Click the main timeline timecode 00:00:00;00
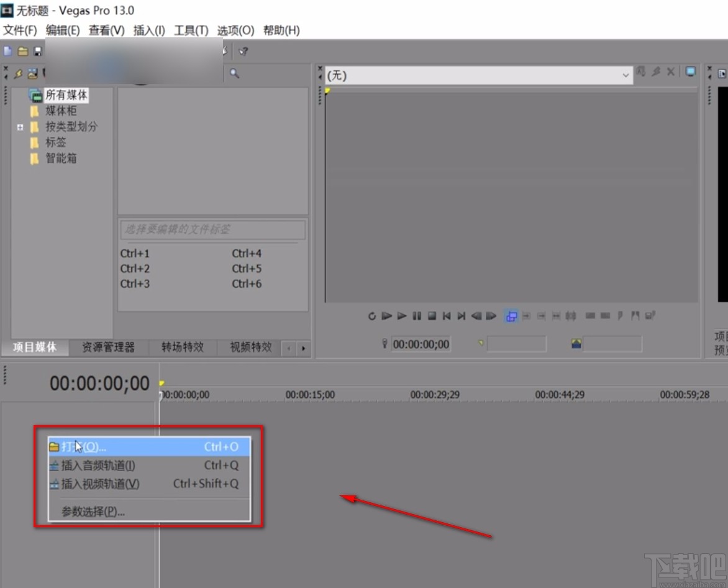This screenshot has height=588, width=728. [99, 384]
